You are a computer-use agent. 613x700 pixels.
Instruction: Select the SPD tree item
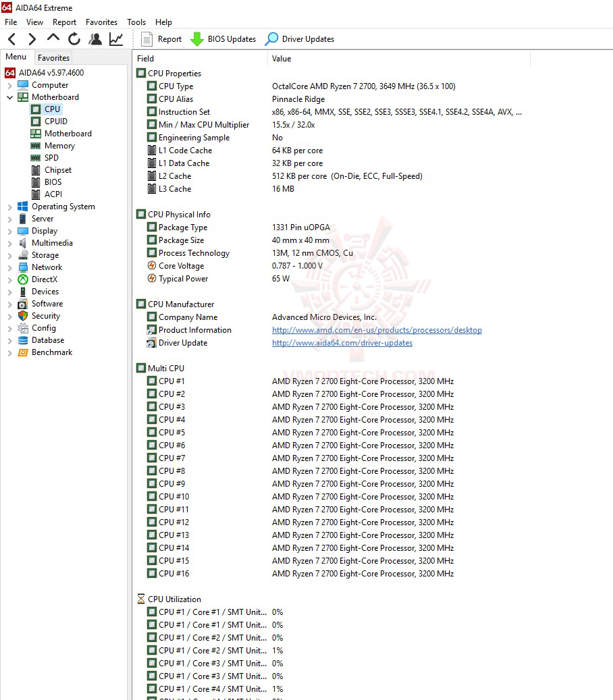pos(51,157)
